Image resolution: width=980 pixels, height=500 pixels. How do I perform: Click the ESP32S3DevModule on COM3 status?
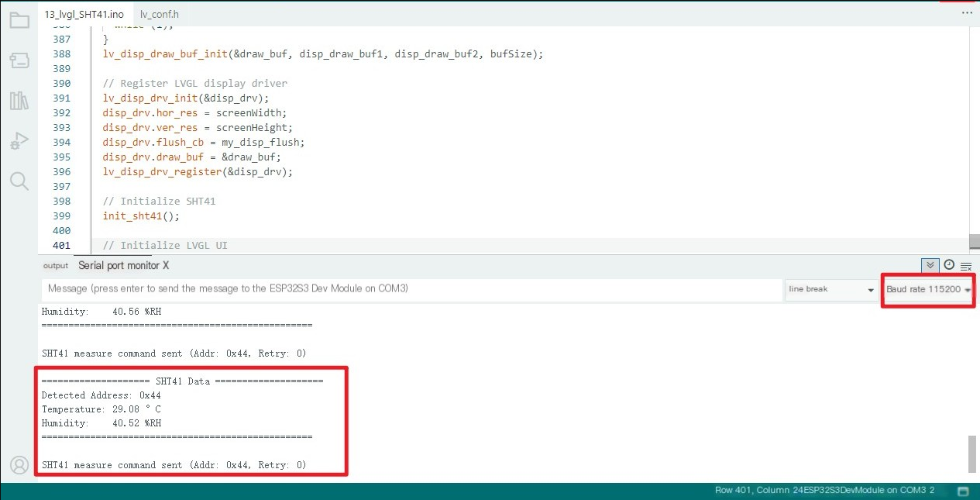859,491
